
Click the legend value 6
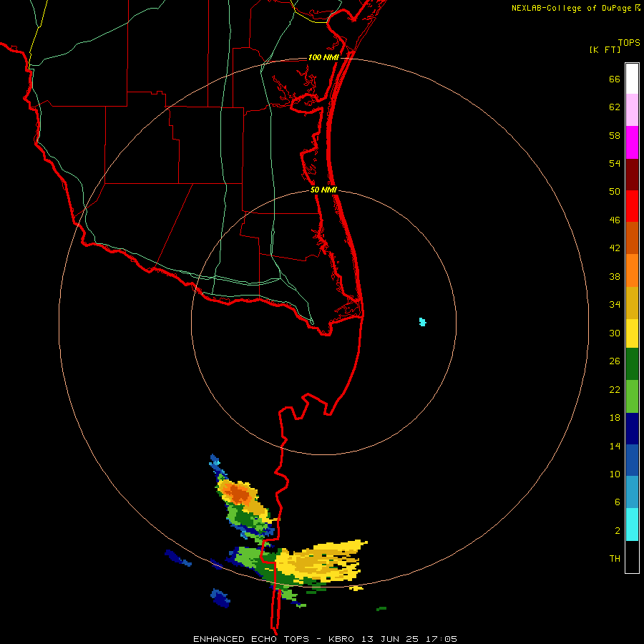[618, 502]
